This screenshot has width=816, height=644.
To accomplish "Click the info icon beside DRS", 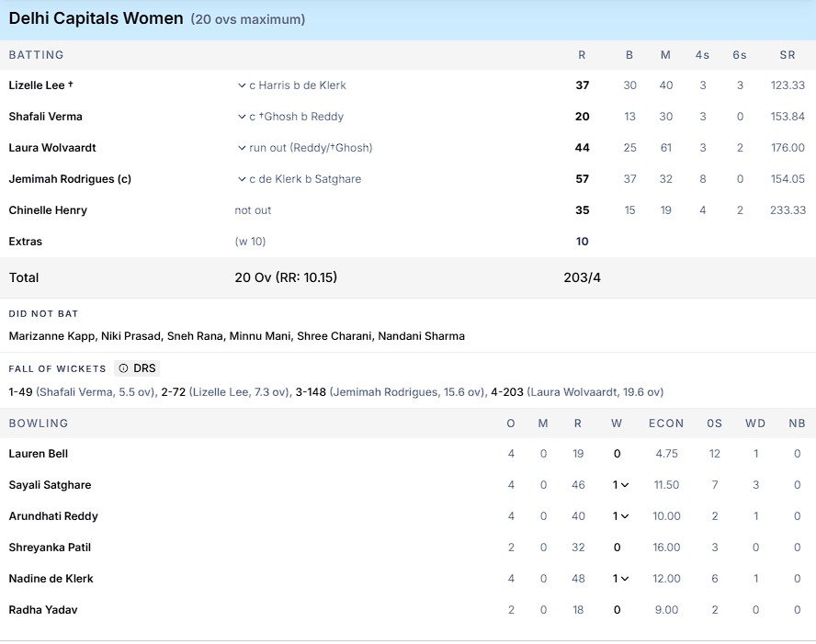I will coord(121,367).
